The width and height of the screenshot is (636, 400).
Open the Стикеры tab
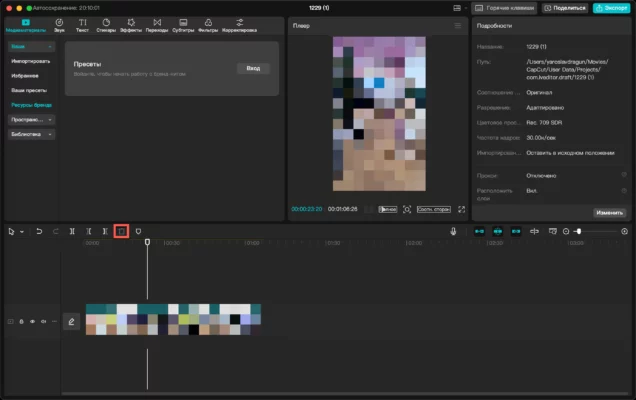pyautogui.click(x=106, y=26)
